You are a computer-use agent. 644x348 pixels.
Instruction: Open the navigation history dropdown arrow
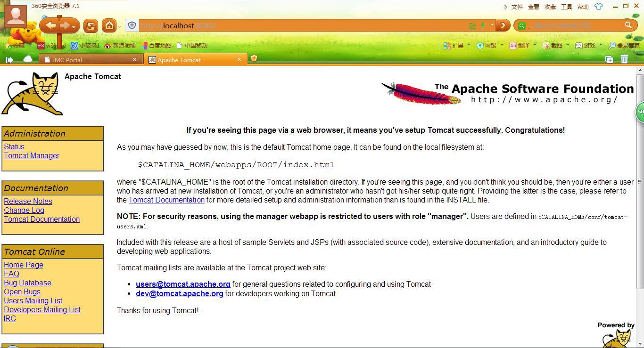(x=74, y=27)
